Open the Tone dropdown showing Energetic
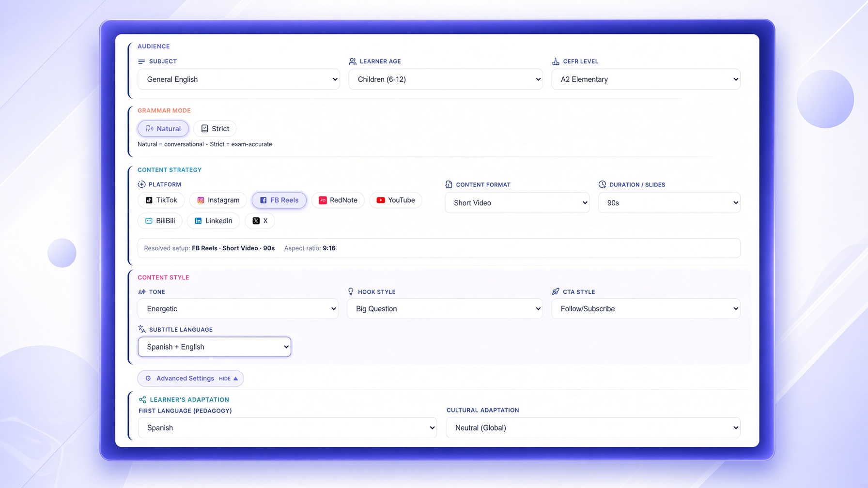The image size is (868, 488). 238,309
